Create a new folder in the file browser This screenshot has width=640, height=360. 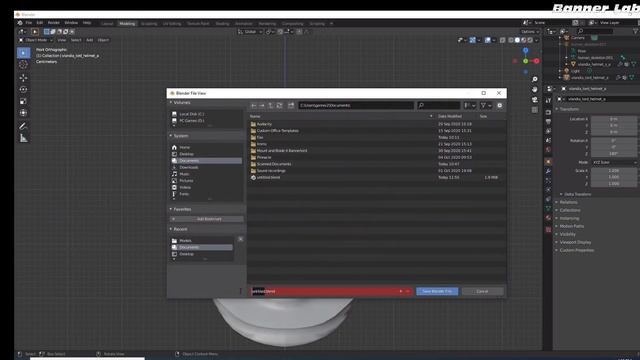click(x=291, y=106)
